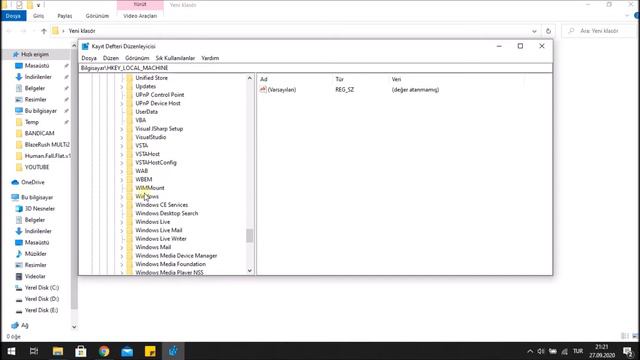Select the UserData registry key
This screenshot has width=640, height=360.
[146, 111]
